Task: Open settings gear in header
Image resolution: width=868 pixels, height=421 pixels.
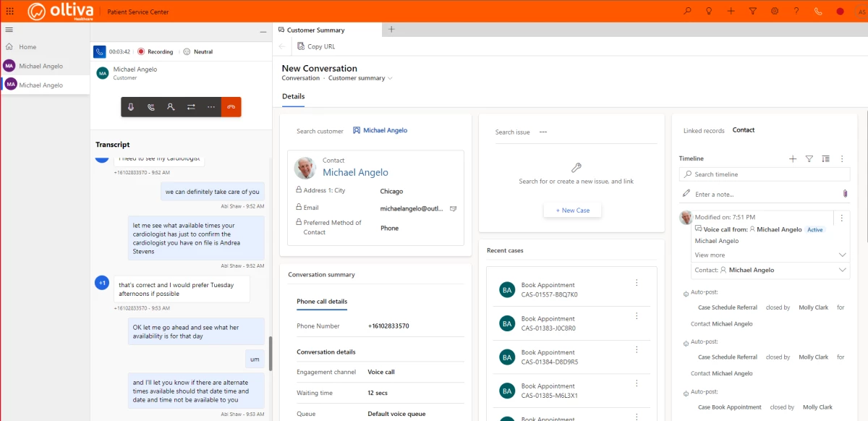Action: (773, 11)
